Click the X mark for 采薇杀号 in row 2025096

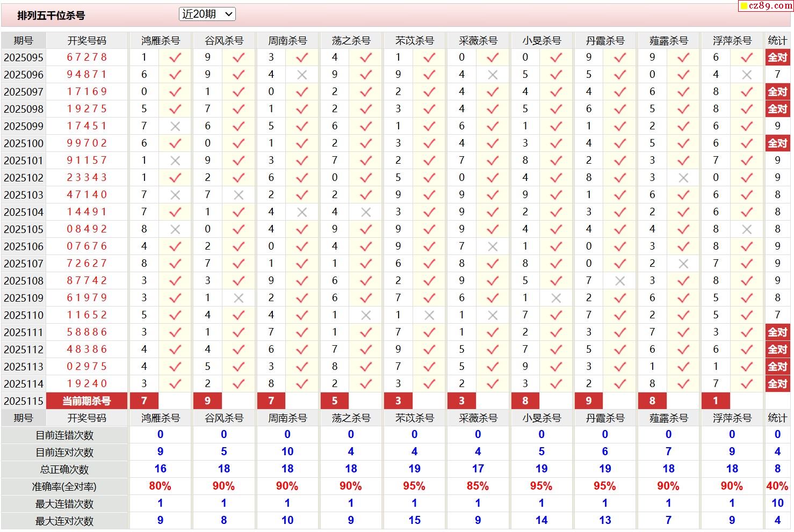point(493,75)
